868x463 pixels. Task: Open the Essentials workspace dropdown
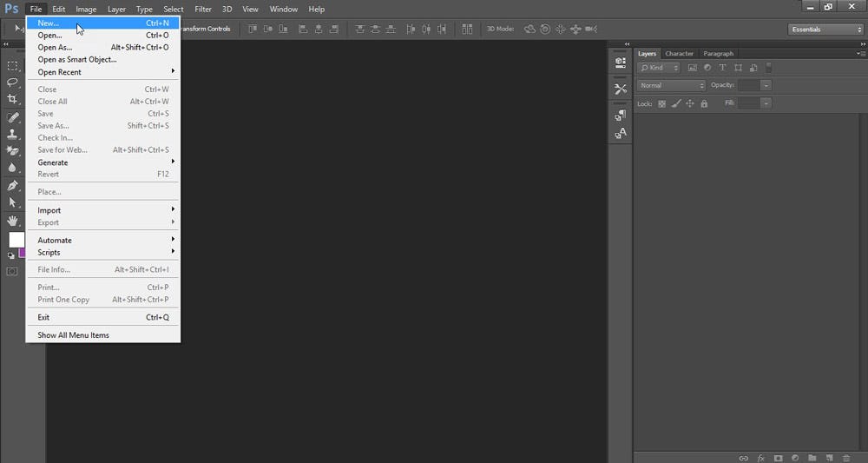coord(825,29)
